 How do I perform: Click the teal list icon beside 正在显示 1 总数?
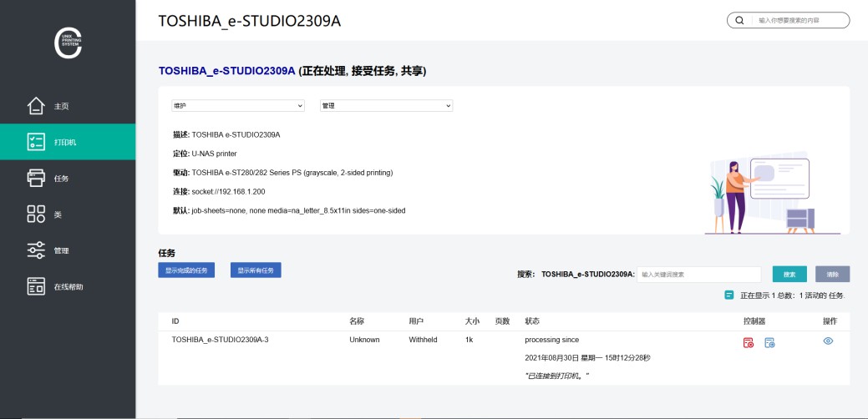point(729,295)
